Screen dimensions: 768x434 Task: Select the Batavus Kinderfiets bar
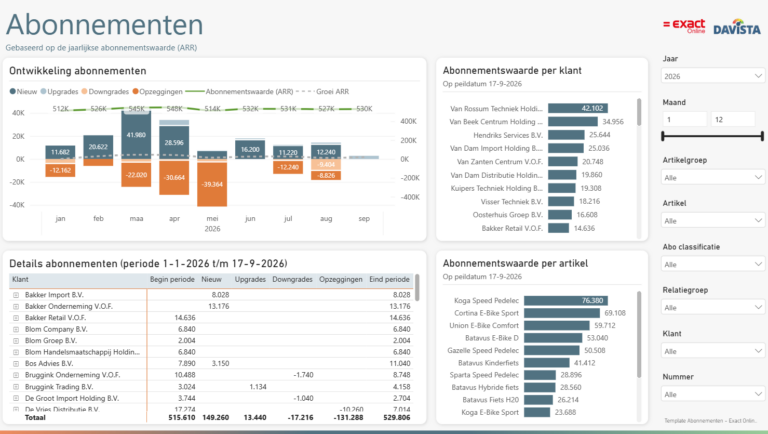click(547, 362)
